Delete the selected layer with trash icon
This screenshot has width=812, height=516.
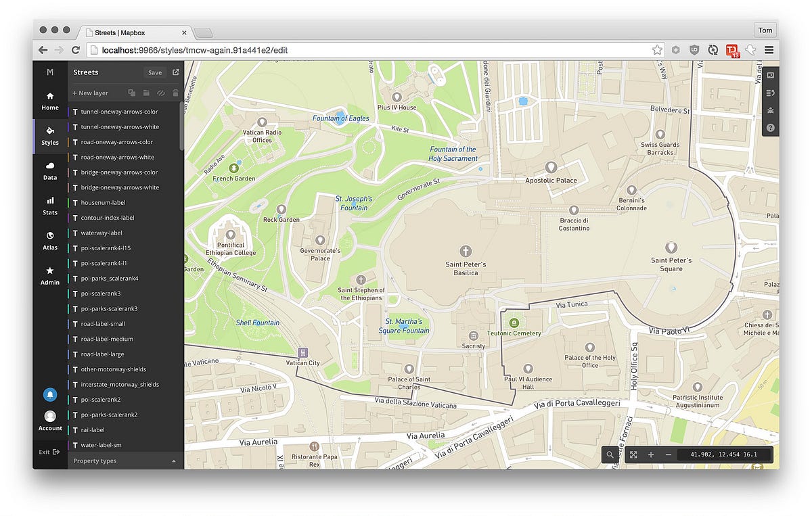coord(175,93)
